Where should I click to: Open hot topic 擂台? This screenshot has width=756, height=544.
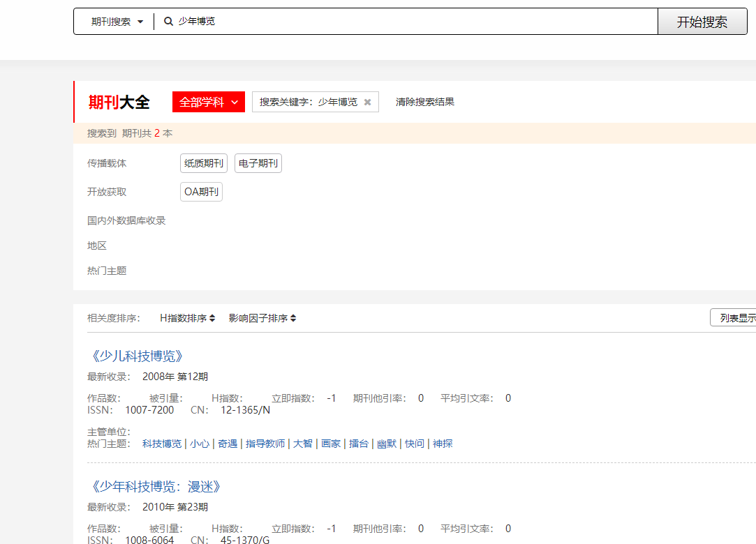359,444
